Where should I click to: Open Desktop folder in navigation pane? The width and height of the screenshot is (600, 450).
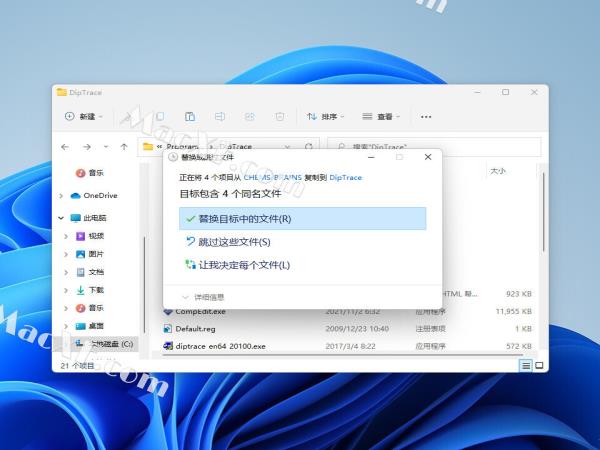tap(90, 326)
